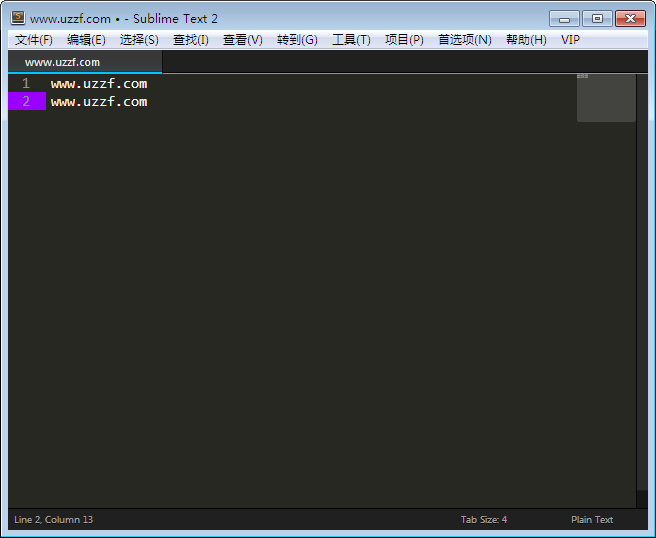Open the 编辑(E) menu
The image size is (656, 538).
86,40
